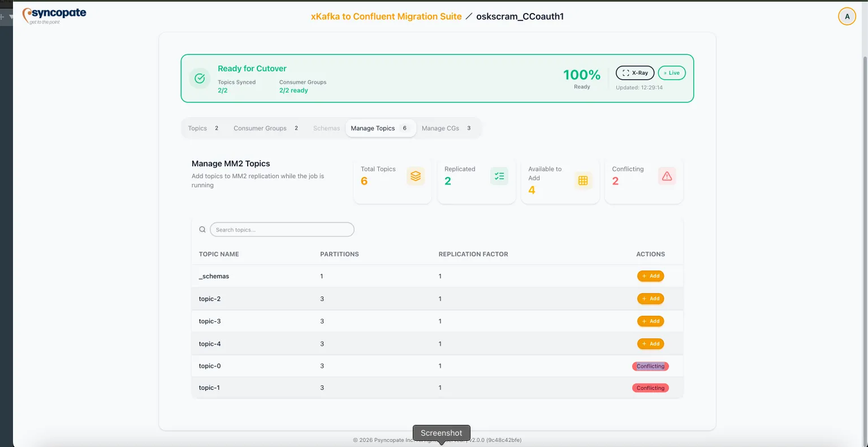Click the green Ready for Cutover checkmark icon
The width and height of the screenshot is (868, 447).
(199, 78)
